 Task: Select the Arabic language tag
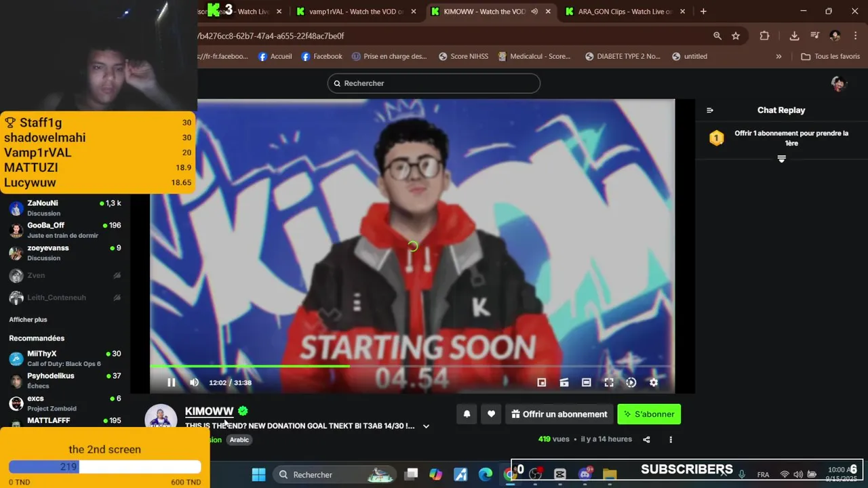(239, 440)
